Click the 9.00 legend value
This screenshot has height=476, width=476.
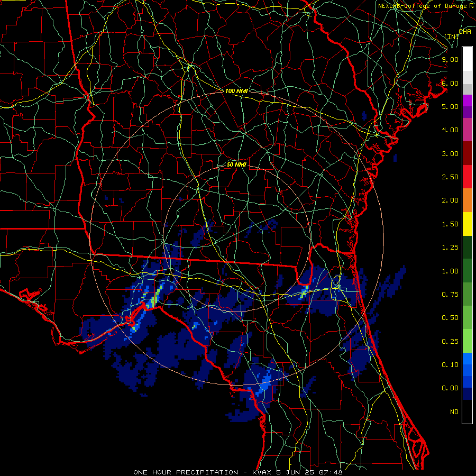(450, 59)
